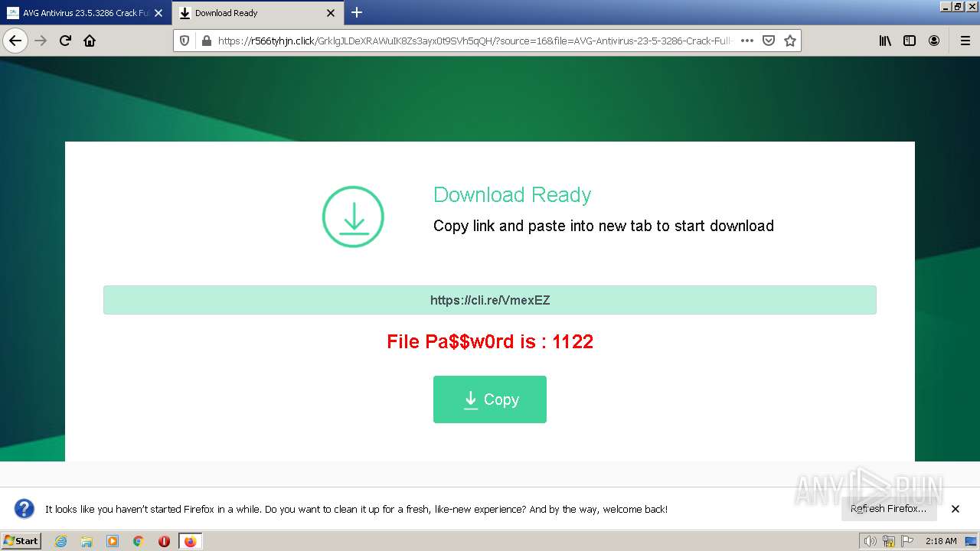Screen dimensions: 980x551
Task: Open the Firefox home page
Action: [x=90, y=41]
